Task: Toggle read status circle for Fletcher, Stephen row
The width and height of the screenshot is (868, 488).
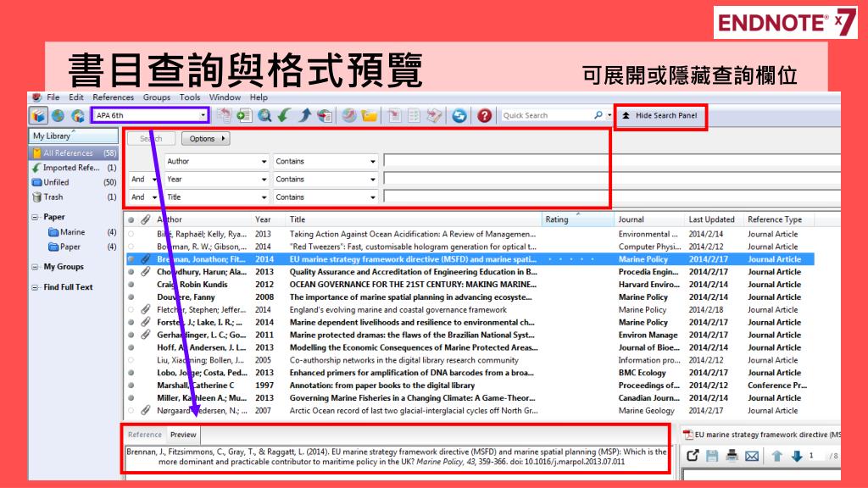Action: pyautogui.click(x=131, y=310)
